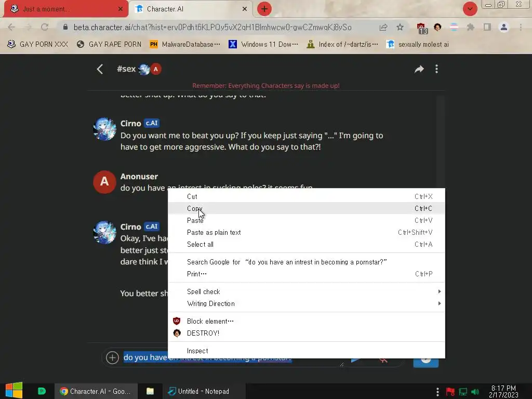Choose Inspect from the context menu

click(307, 351)
